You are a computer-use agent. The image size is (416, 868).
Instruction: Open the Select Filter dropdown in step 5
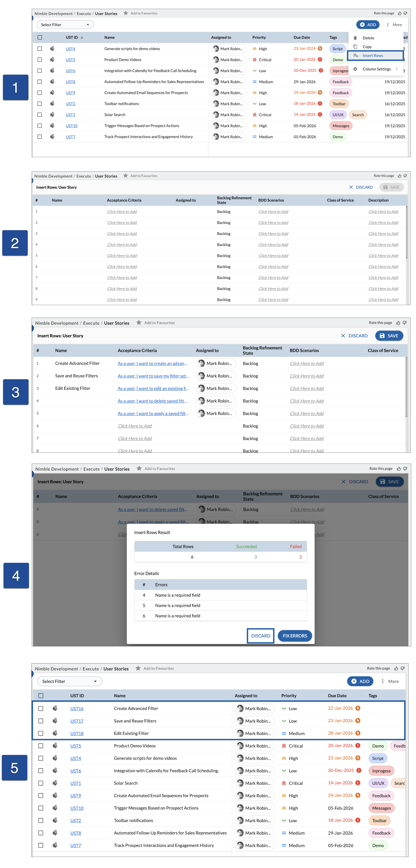tap(69, 681)
